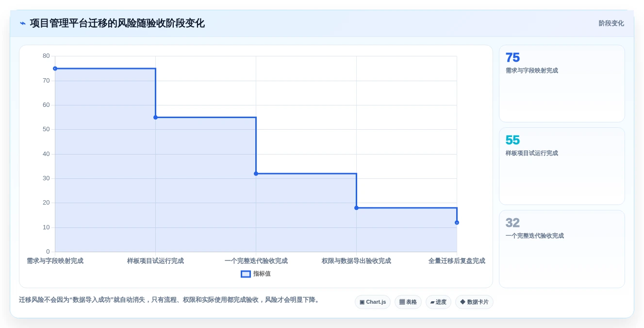The height and width of the screenshot is (328, 644).
Task: Click the axis label 样板项目试运行完成 under the chart
Action: [155, 261]
